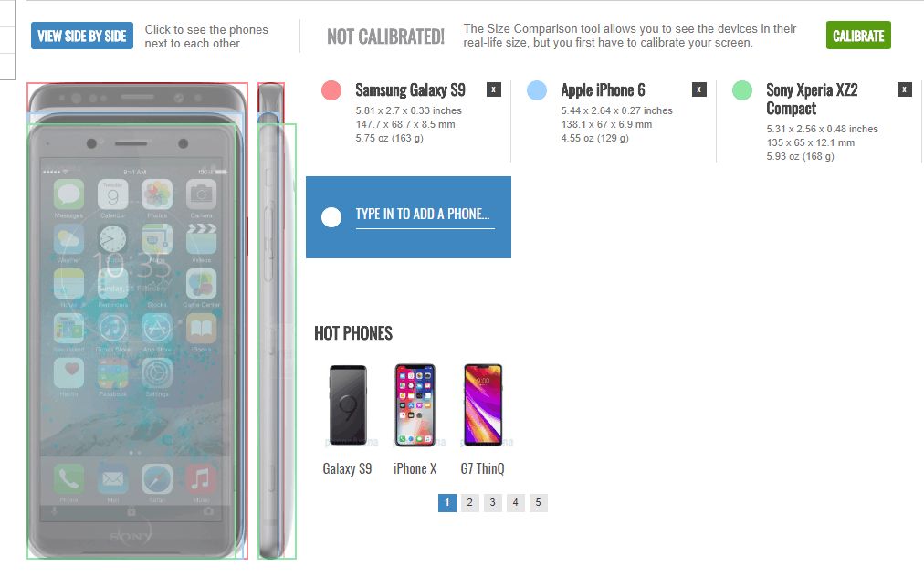Go to hot phones page 2
Image resolution: width=924 pixels, height=577 pixels.
tap(469, 503)
